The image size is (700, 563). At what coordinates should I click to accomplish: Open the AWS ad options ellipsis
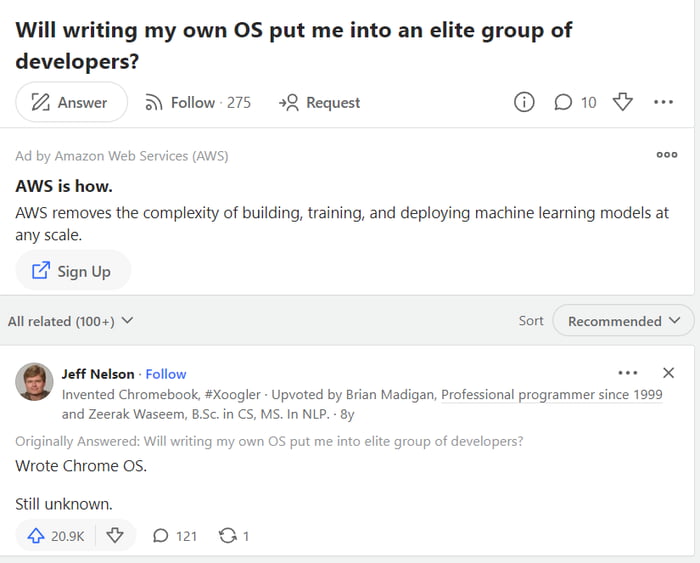pos(667,155)
